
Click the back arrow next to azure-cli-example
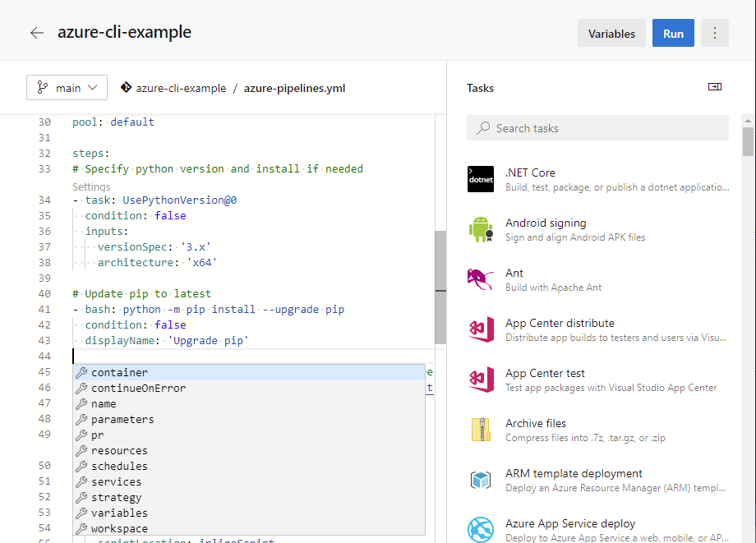click(x=37, y=34)
